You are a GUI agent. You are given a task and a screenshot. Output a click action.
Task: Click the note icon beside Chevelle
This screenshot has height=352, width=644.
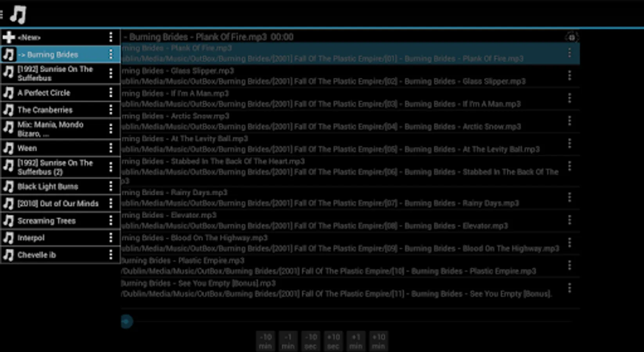pyautogui.click(x=9, y=255)
